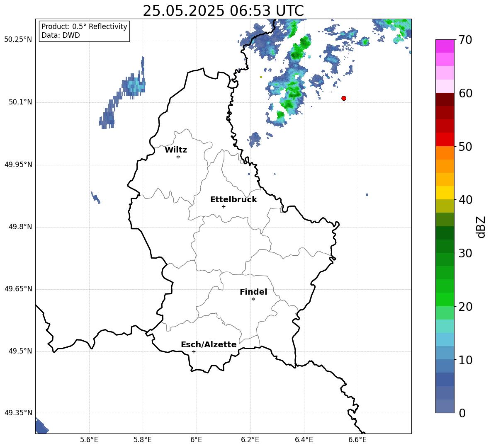The image size is (491, 448).
Task: Click the orange colorbar segment just below 50
Action: 445,153
